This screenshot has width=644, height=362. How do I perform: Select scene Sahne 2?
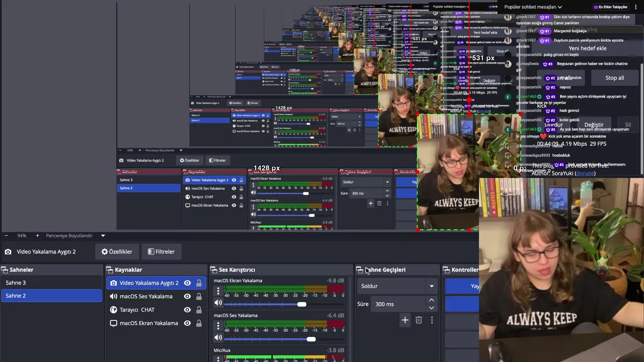[51, 296]
